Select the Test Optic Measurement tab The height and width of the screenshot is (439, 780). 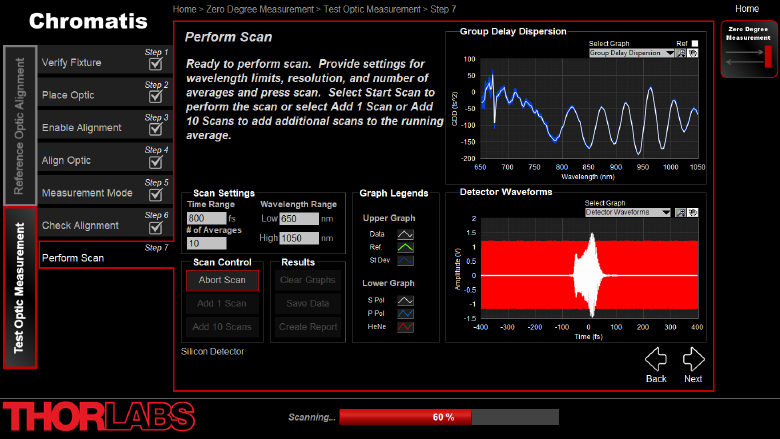pos(19,288)
